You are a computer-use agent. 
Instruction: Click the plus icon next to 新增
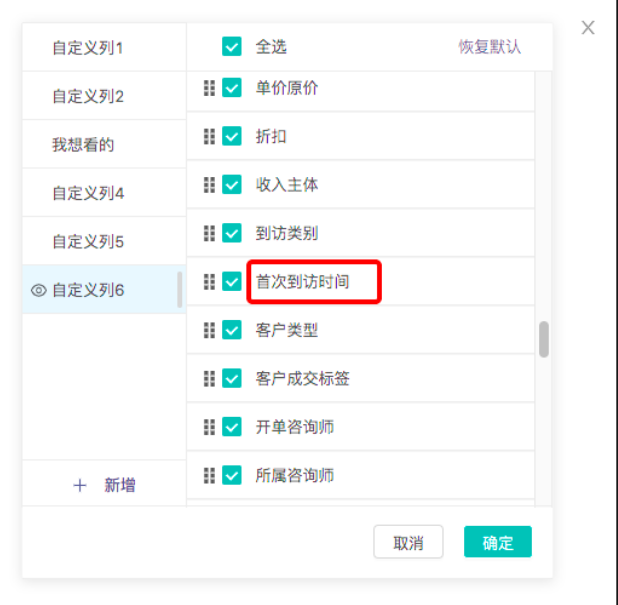tap(80, 485)
